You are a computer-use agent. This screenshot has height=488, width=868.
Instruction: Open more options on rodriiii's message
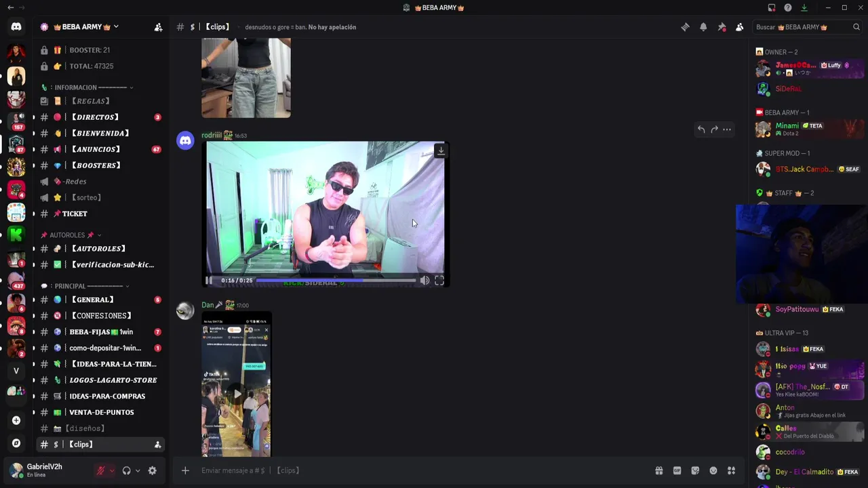[x=727, y=129]
